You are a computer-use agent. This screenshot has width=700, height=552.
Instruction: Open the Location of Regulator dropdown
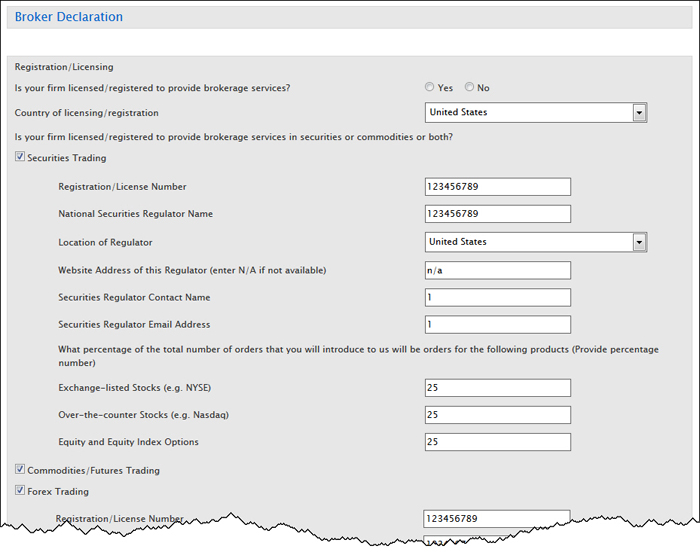[x=639, y=242]
